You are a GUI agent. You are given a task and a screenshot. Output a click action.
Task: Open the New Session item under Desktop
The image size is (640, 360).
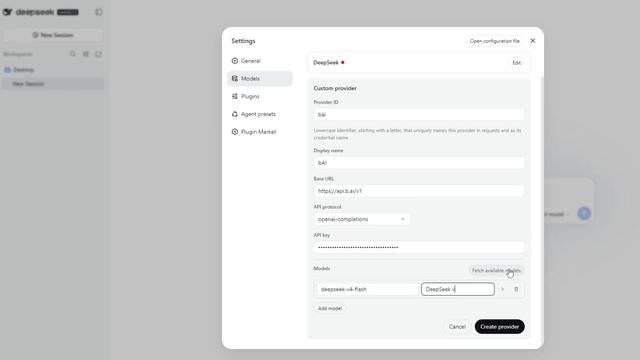coord(53,84)
